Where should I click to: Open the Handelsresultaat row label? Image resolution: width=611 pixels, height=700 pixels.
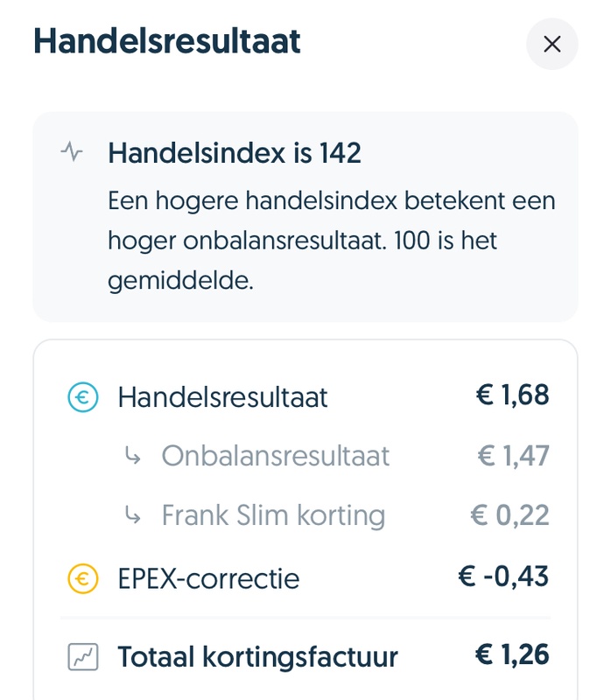222,397
